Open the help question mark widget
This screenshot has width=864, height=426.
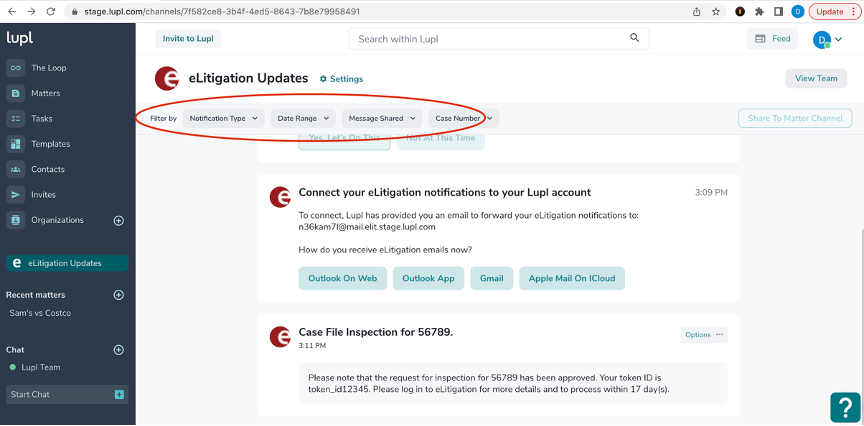pyautogui.click(x=845, y=408)
